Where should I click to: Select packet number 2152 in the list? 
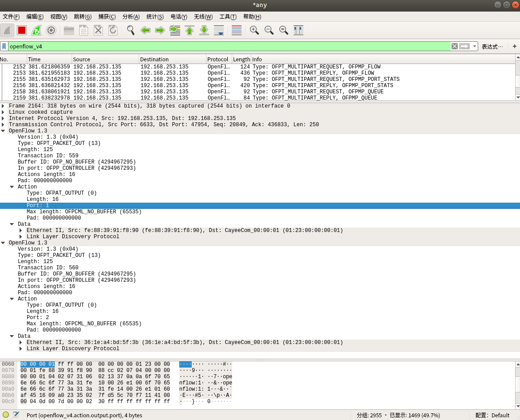tap(258, 67)
